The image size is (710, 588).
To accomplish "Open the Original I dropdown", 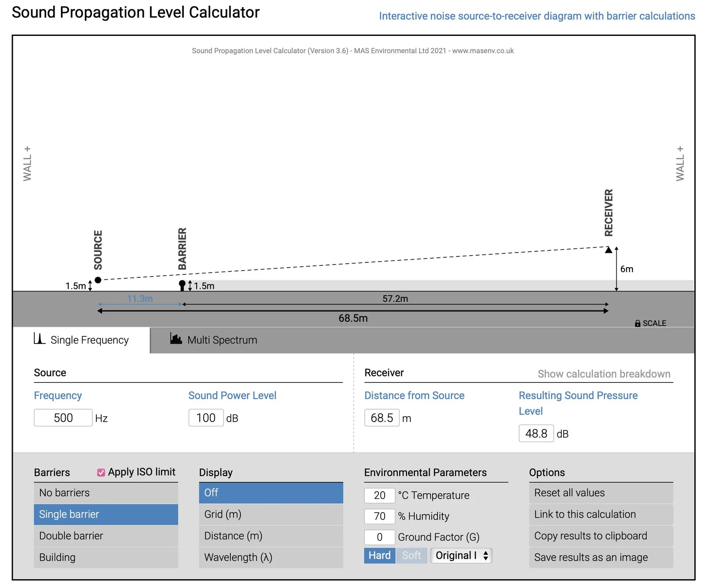I will coord(461,556).
